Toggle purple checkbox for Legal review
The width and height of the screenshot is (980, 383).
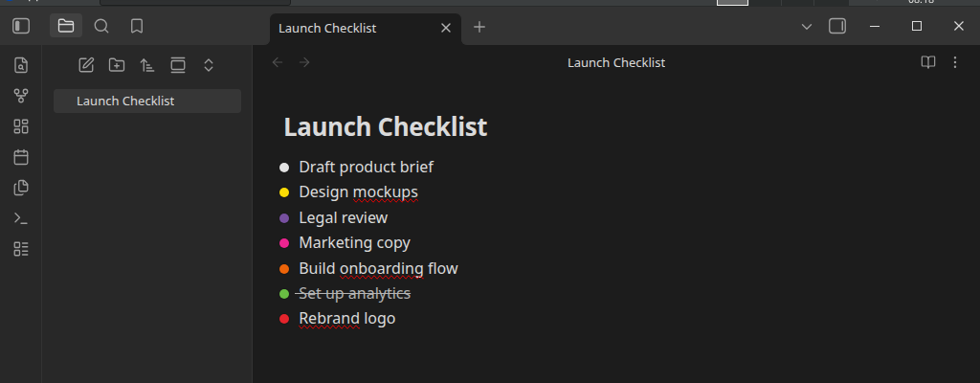point(284,218)
